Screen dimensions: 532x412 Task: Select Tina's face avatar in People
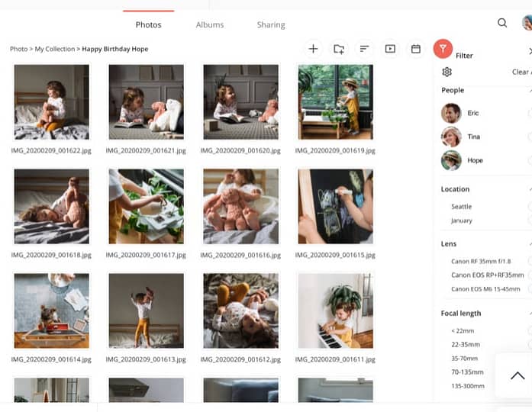pos(451,137)
